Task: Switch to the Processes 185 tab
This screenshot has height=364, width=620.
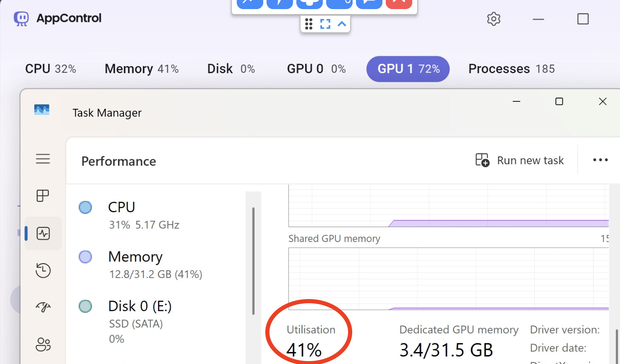Action: (512, 69)
